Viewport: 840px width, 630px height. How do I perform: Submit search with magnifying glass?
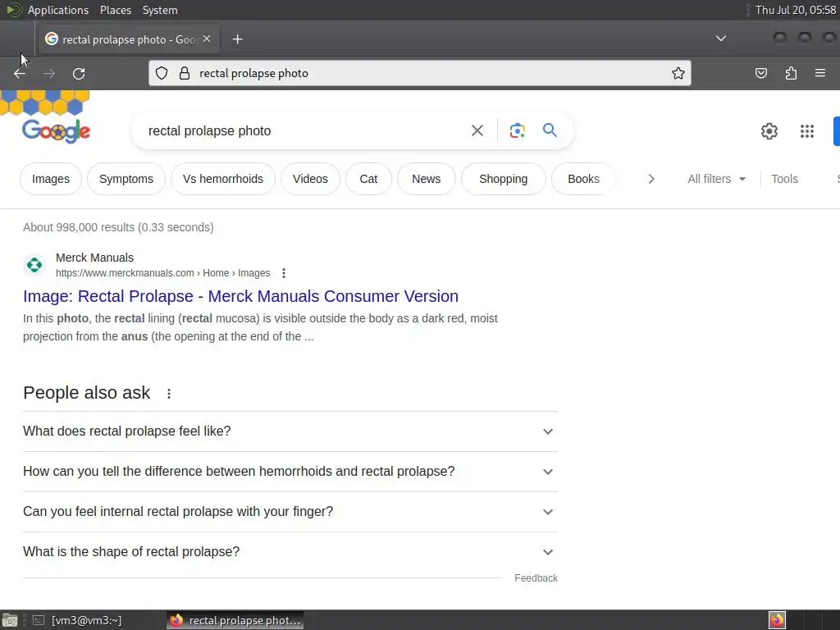click(x=550, y=130)
